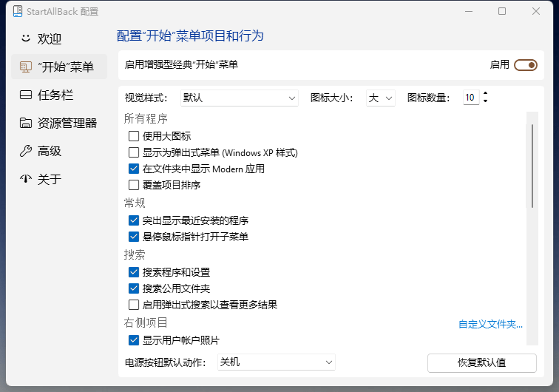This screenshot has height=392, width=559.
Task: Click the 恢复默认值 button
Action: click(x=482, y=362)
